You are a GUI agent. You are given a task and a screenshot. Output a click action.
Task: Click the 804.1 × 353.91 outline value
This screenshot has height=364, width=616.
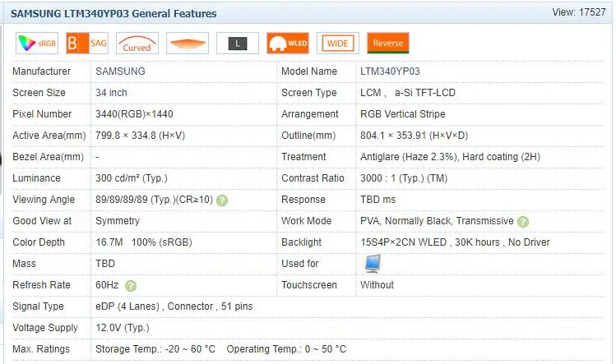[x=414, y=136]
